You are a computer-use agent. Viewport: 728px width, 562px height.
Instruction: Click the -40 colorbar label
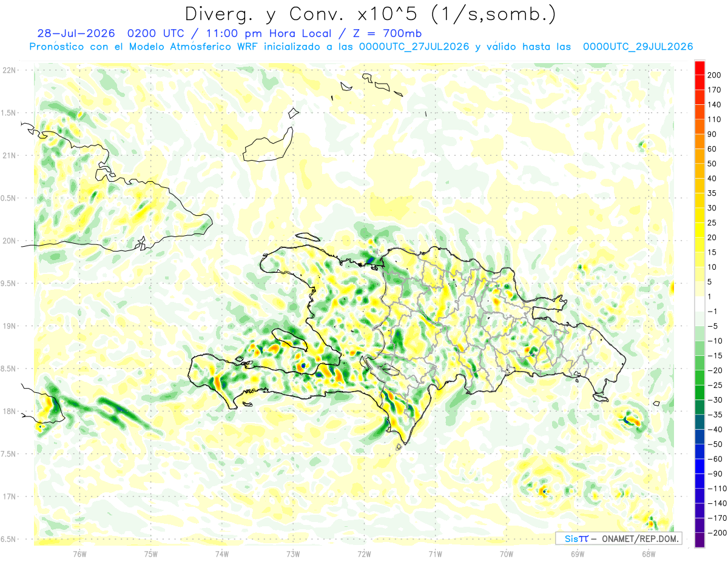coord(716,430)
